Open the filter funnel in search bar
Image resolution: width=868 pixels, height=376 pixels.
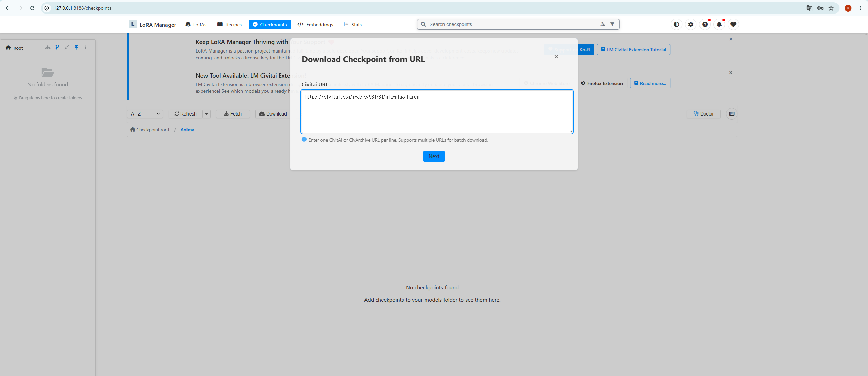point(612,24)
